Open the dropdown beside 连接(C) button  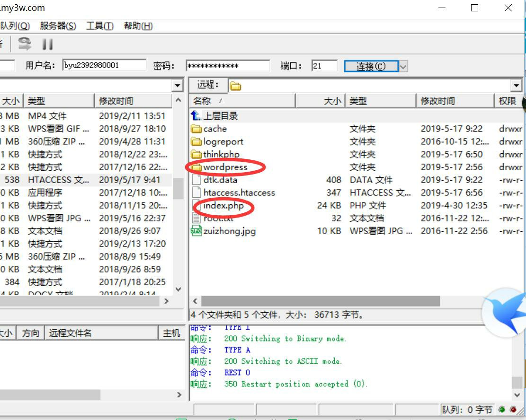tap(402, 66)
